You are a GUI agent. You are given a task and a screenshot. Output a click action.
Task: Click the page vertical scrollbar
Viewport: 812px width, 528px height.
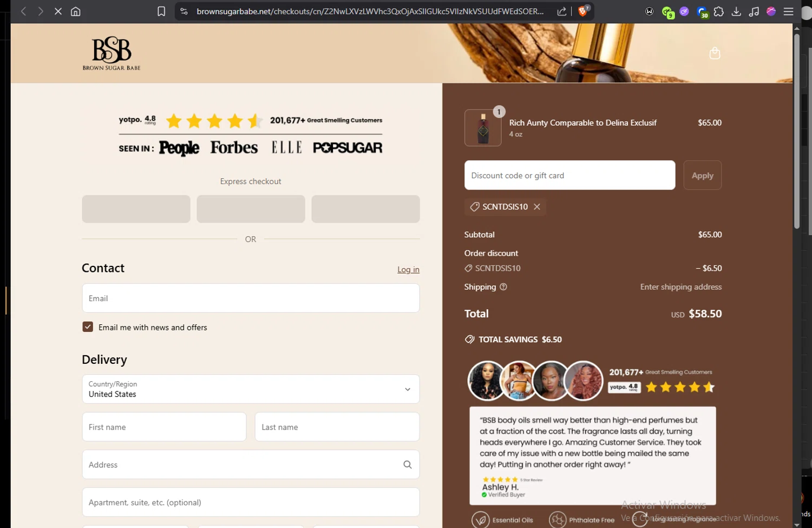797,131
